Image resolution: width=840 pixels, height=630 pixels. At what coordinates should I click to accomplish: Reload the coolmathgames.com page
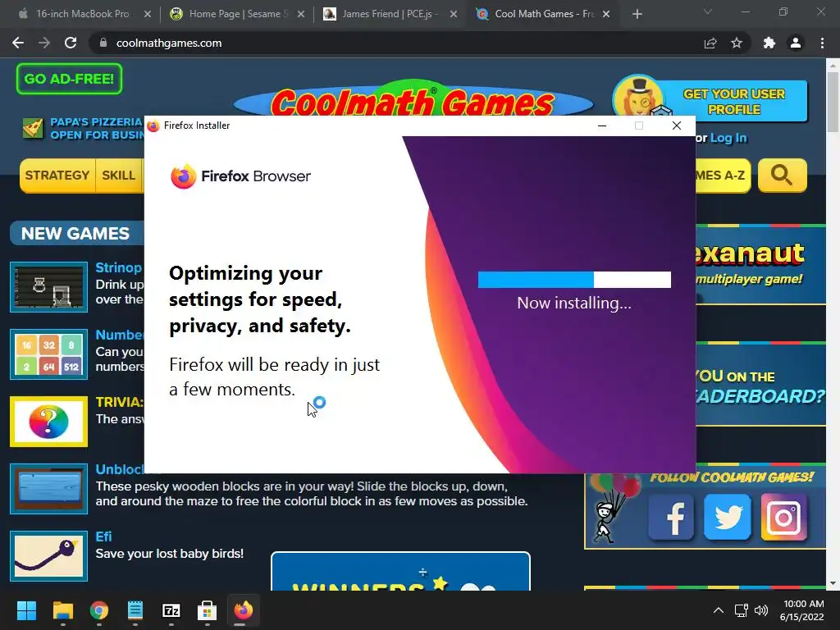tap(71, 43)
